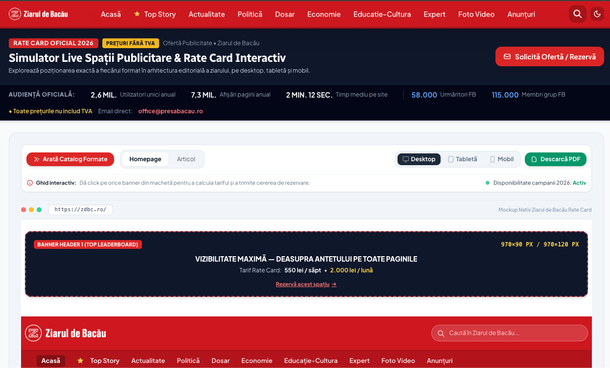Click the star icon next to Top Story in navbar
This screenshot has width=610, height=368.
[x=137, y=14]
